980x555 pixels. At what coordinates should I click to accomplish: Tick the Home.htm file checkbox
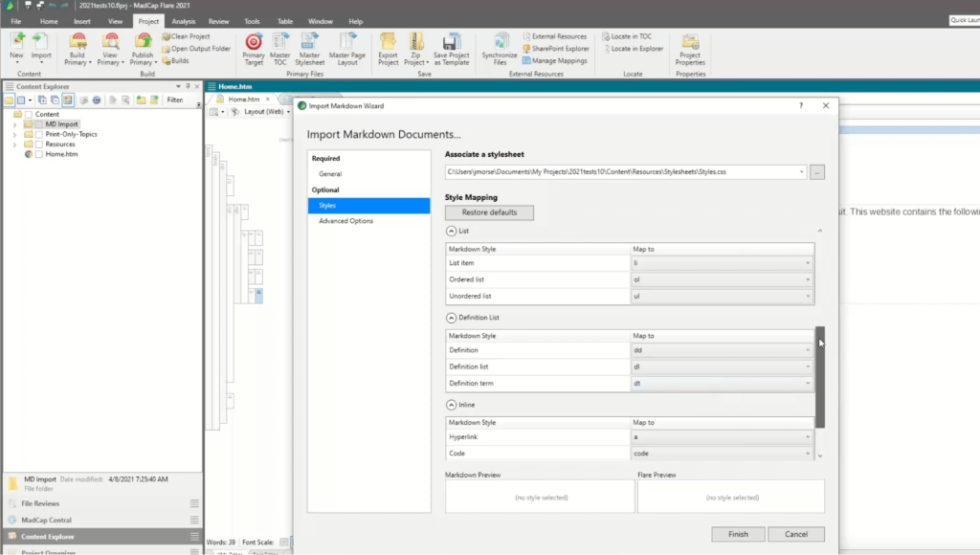pos(39,154)
